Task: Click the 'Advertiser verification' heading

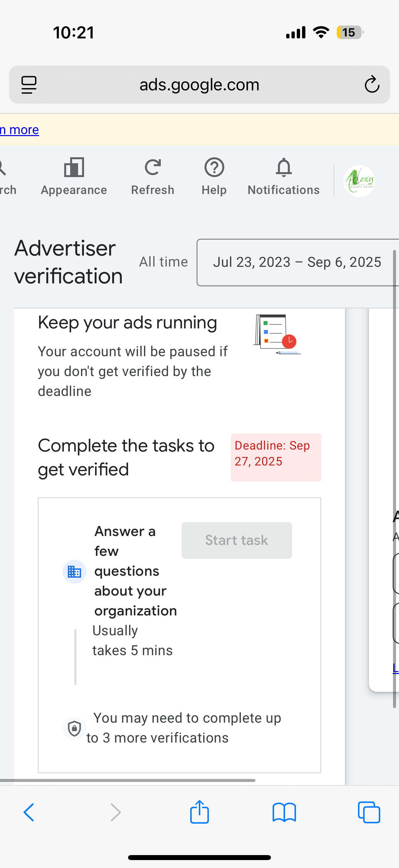Action: (x=68, y=262)
